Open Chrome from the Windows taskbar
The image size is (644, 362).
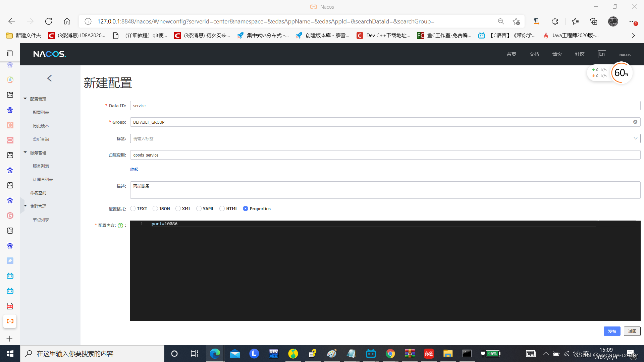click(390, 354)
